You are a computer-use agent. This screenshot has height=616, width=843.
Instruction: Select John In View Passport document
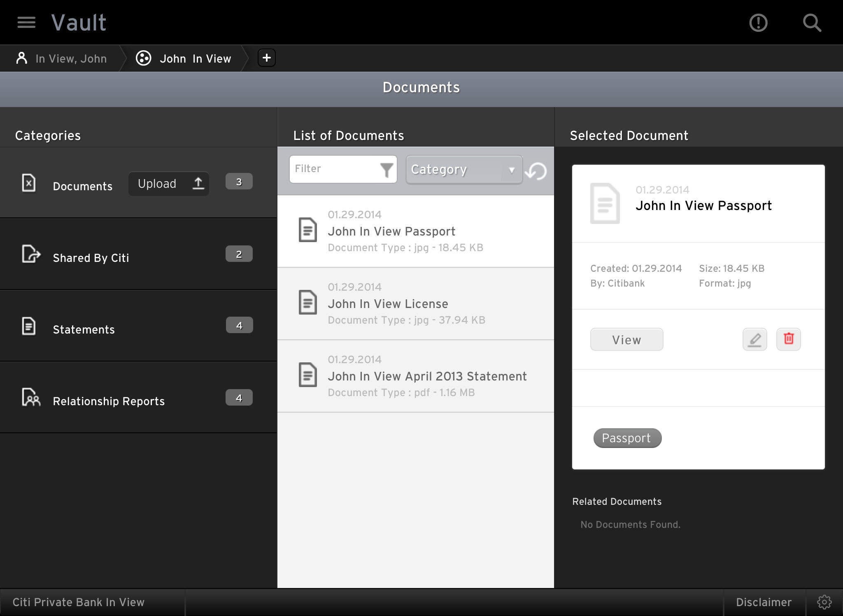415,231
